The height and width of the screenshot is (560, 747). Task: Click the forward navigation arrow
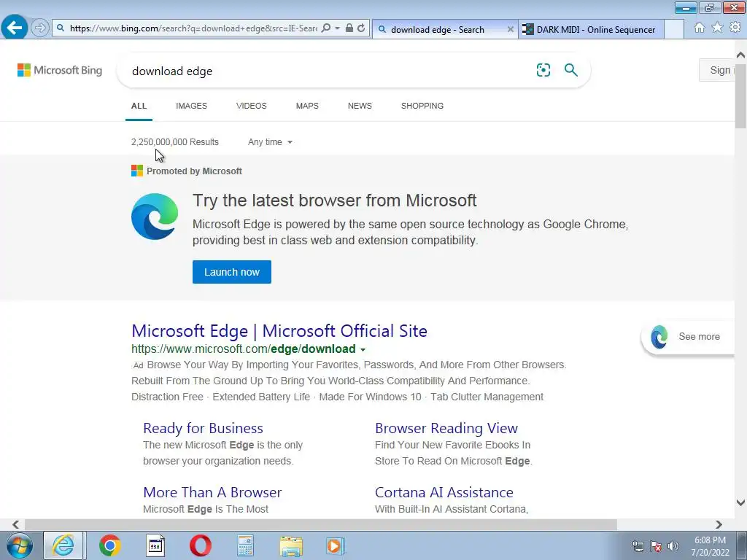(x=40, y=28)
